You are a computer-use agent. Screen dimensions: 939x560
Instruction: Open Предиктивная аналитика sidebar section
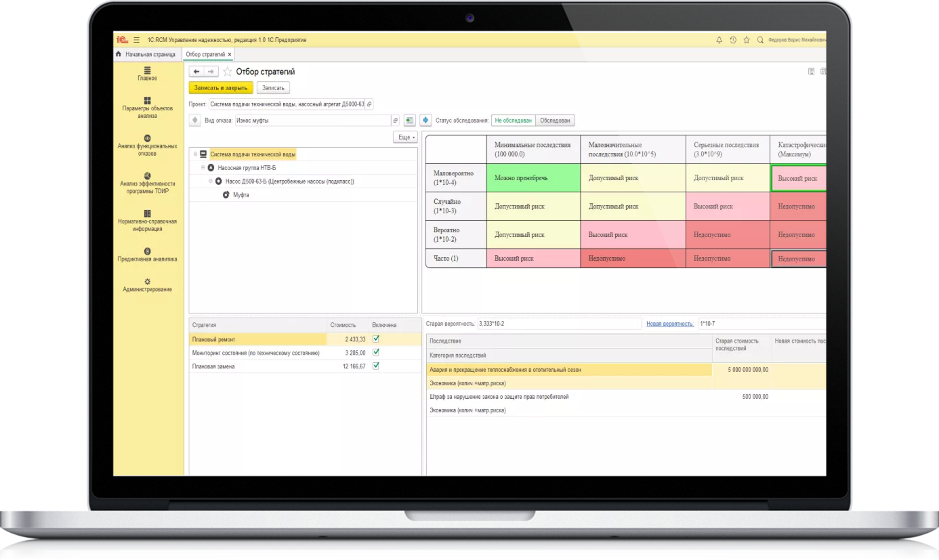click(147, 255)
